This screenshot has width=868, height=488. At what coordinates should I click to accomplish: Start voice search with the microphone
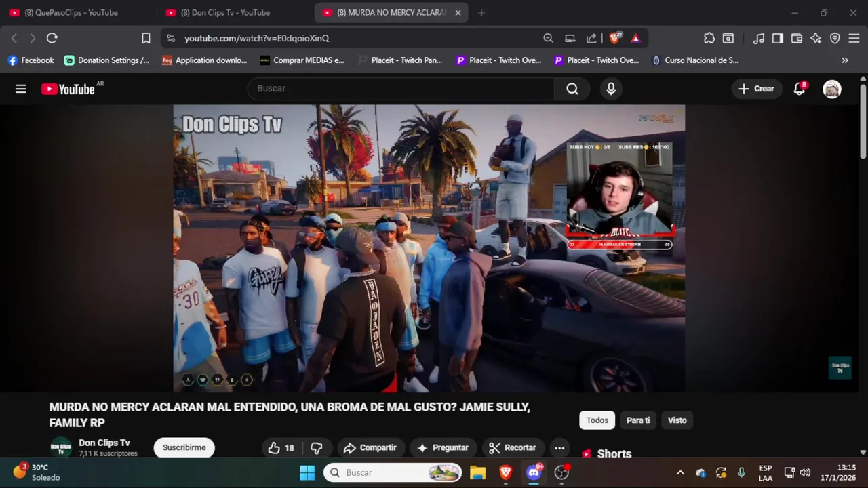pyautogui.click(x=611, y=89)
